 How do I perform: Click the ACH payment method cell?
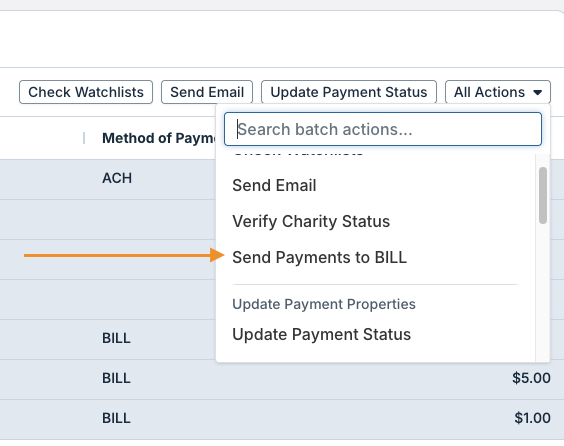click(x=117, y=178)
